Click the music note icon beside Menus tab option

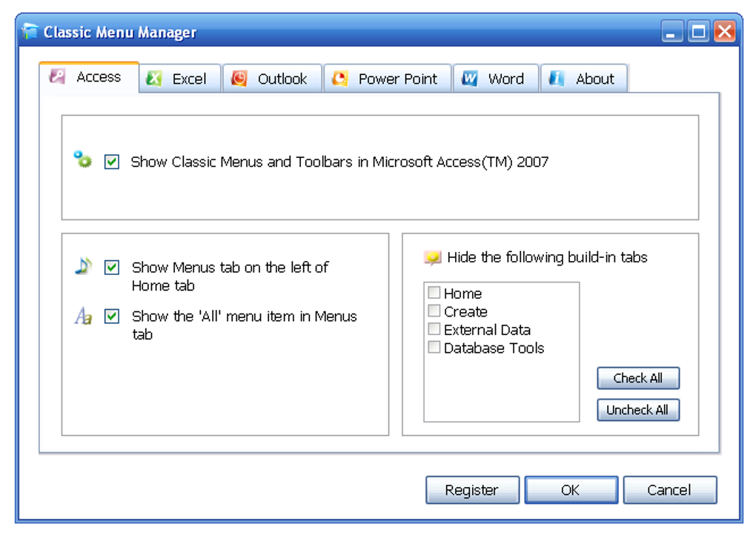pos(83,265)
